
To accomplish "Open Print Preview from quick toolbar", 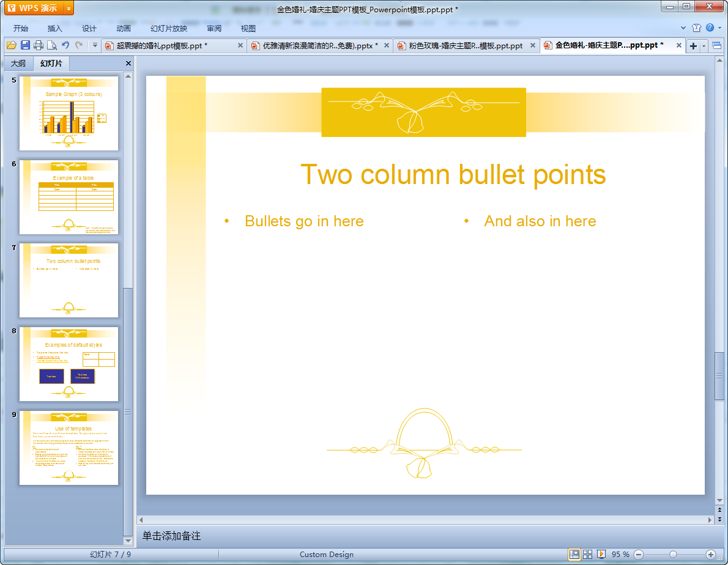I will tap(52, 45).
